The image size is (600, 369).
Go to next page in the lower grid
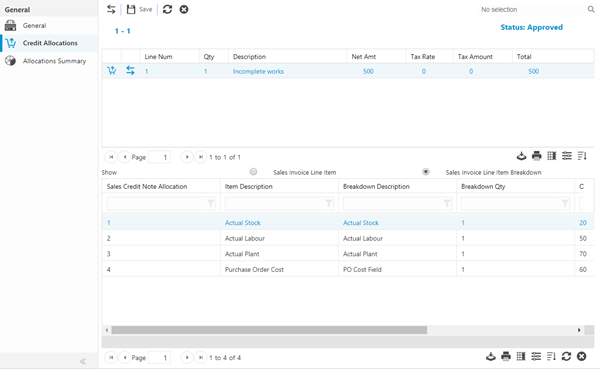[x=187, y=358]
